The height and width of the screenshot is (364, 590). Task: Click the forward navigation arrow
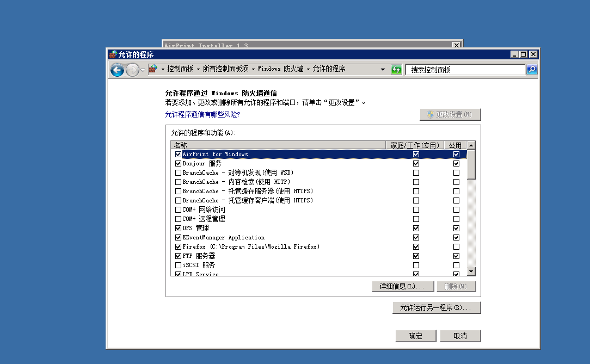click(132, 70)
